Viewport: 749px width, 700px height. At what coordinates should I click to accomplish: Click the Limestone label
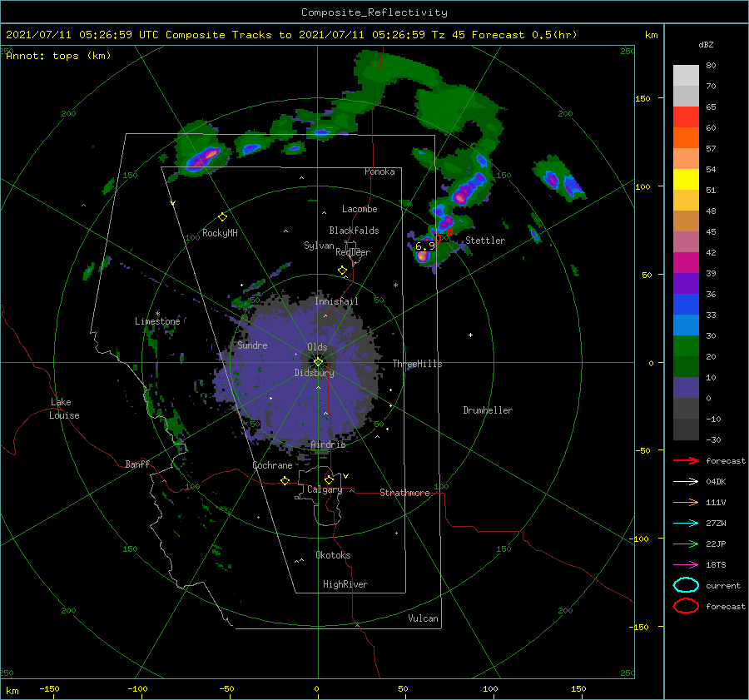point(157,321)
